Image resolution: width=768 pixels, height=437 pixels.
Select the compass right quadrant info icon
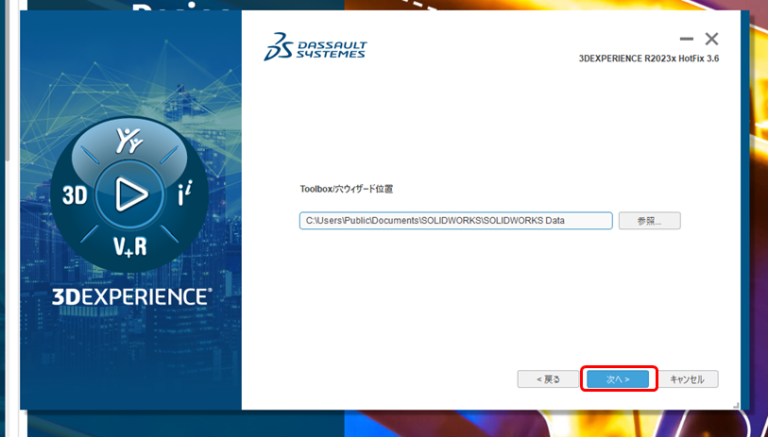pyautogui.click(x=184, y=196)
